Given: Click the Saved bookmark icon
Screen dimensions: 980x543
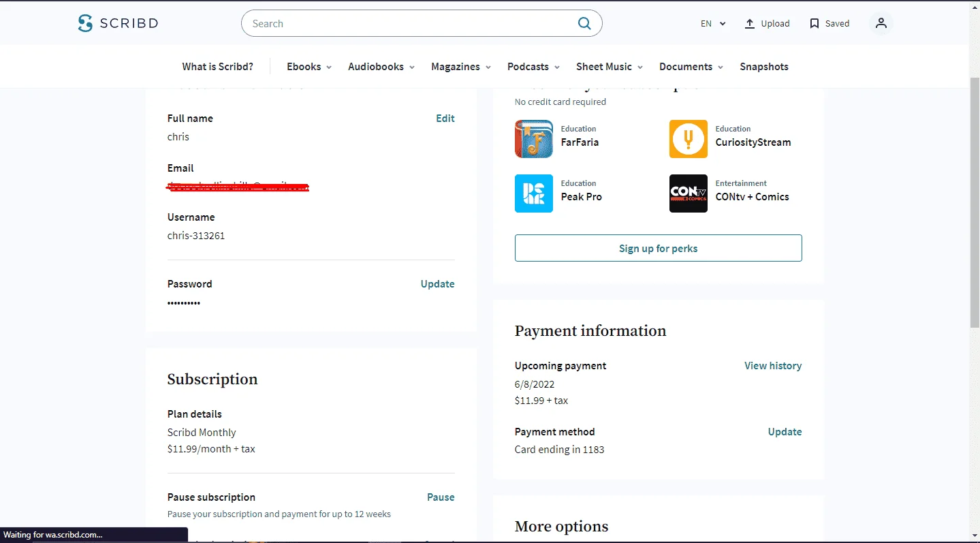Looking at the screenshot, I should pos(814,23).
